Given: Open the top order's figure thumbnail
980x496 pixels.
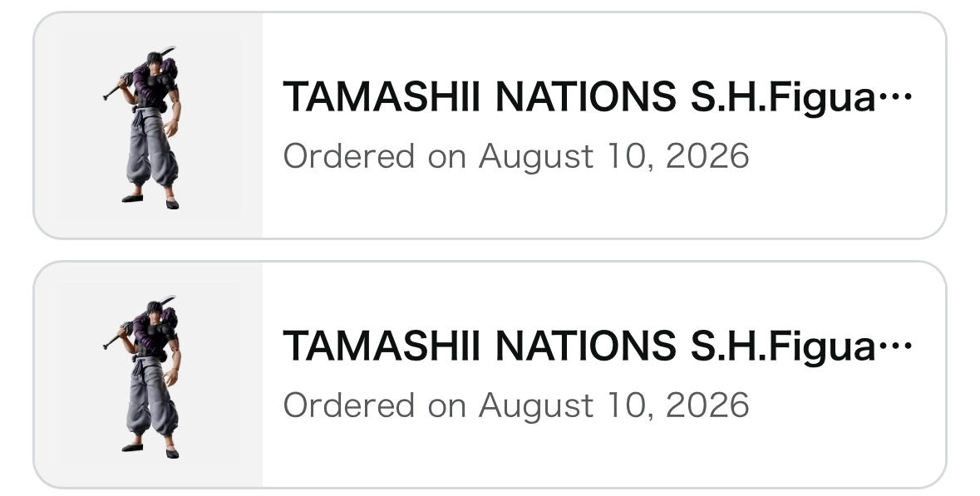Looking at the screenshot, I should [x=148, y=125].
